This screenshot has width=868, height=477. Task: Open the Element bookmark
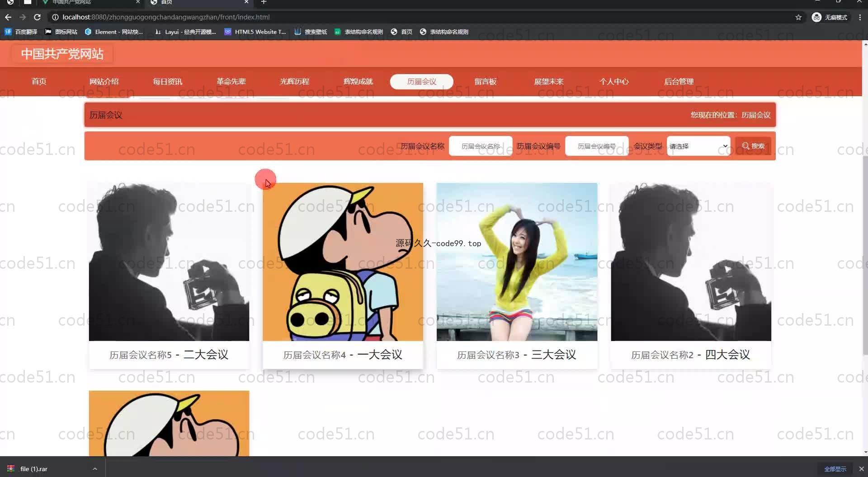coord(114,32)
